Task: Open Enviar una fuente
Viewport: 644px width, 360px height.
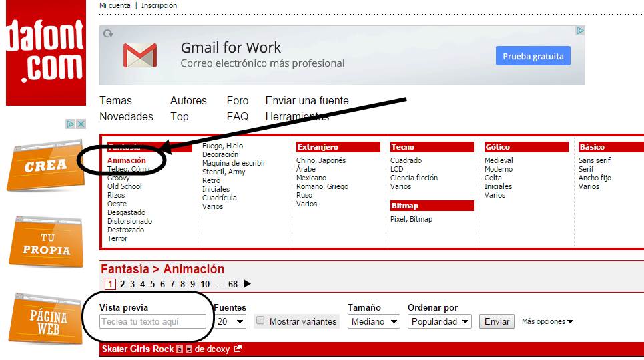Action: pyautogui.click(x=307, y=100)
